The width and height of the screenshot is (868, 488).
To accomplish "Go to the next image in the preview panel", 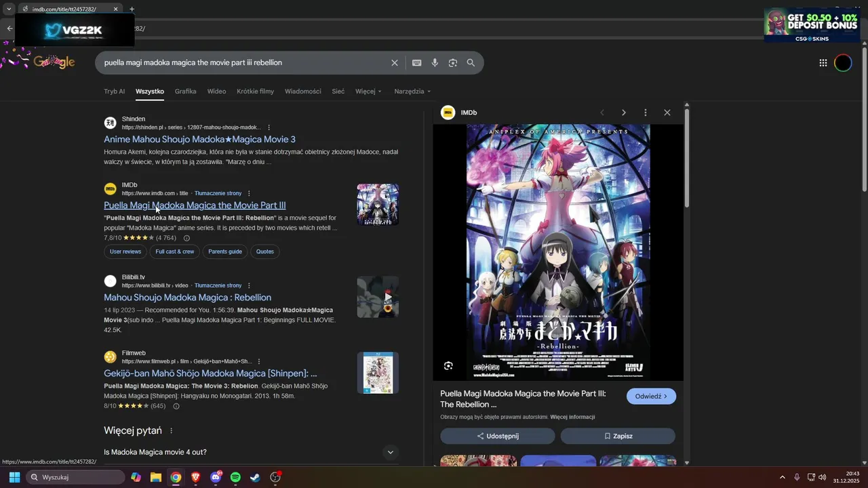I will pos(624,113).
